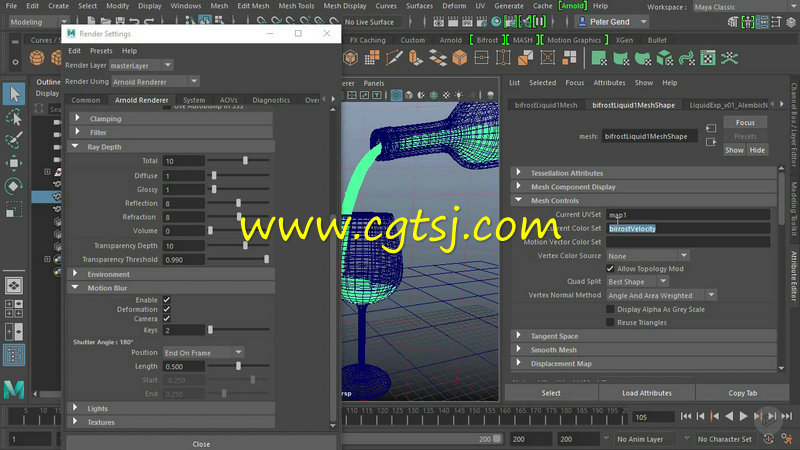Viewport: 800px width, 450px height.
Task: Switch to Common tab in Render Settings
Action: coord(86,100)
